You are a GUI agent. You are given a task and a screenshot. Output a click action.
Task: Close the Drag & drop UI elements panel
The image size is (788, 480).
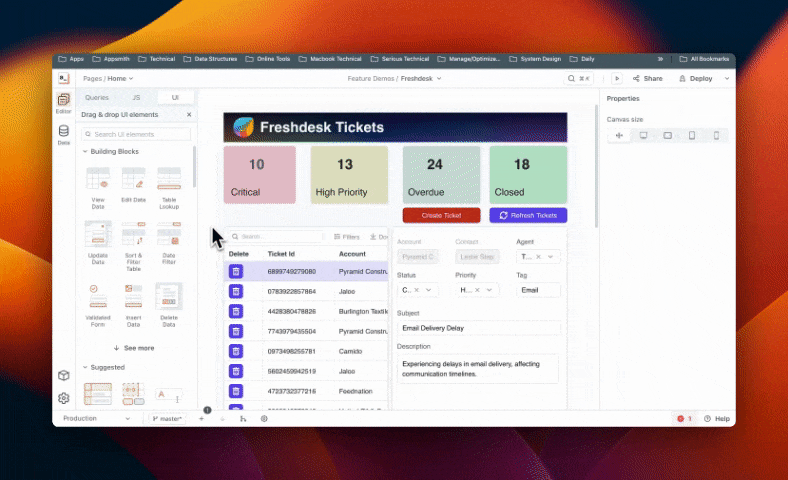(x=189, y=115)
